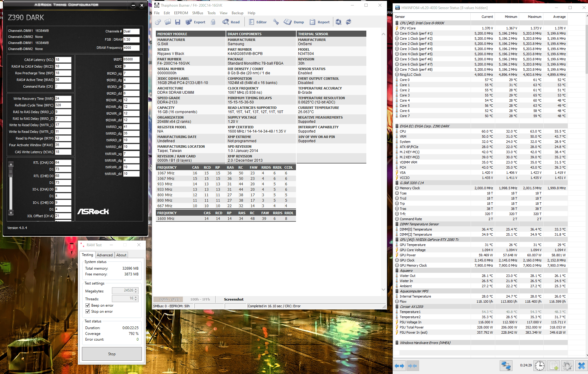Toggle the Stop on error checkbox
Image resolution: width=588 pixels, height=374 pixels.
(88, 312)
